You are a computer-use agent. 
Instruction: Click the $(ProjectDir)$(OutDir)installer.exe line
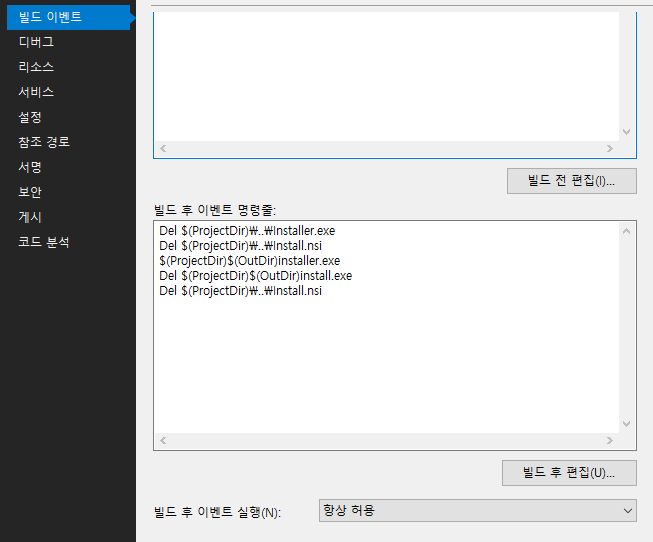pos(249,261)
